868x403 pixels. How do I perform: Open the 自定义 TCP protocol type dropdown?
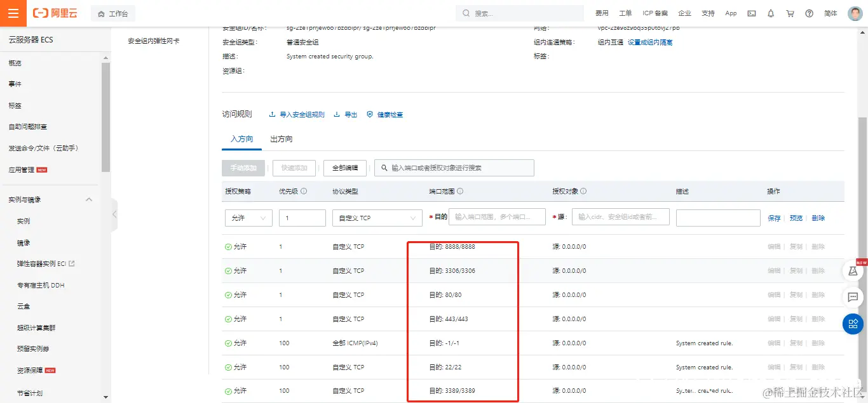(x=377, y=218)
